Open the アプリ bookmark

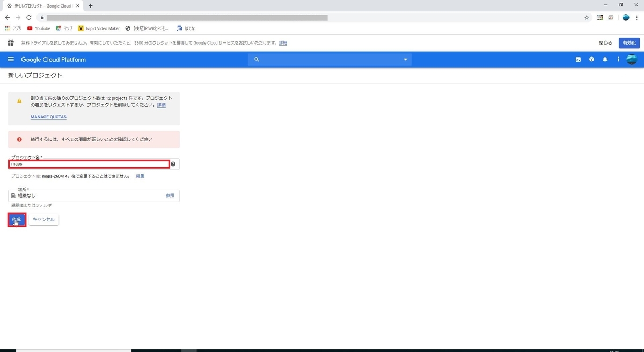pos(13,28)
